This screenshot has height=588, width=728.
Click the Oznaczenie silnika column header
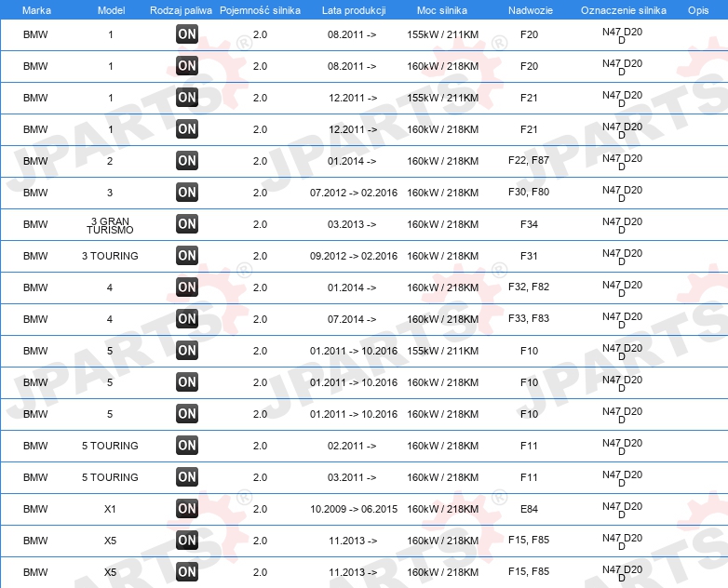[624, 10]
